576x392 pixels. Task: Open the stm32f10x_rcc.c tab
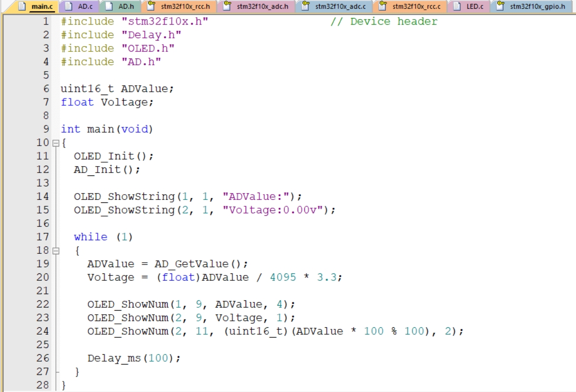point(411,6)
